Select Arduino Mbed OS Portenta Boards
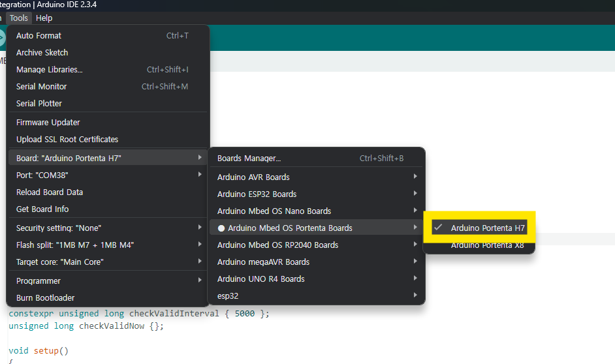 click(x=316, y=228)
